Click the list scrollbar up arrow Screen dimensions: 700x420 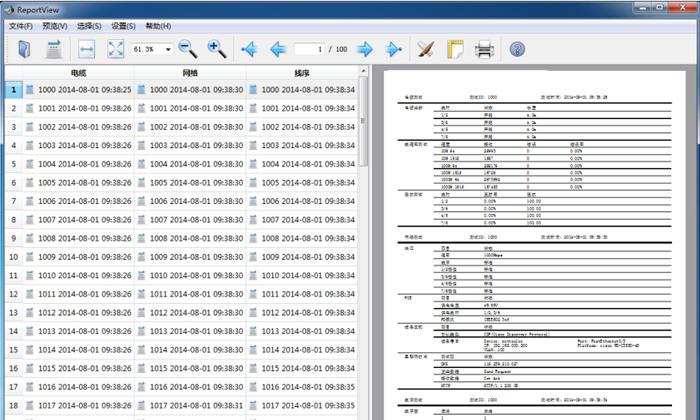(363, 71)
